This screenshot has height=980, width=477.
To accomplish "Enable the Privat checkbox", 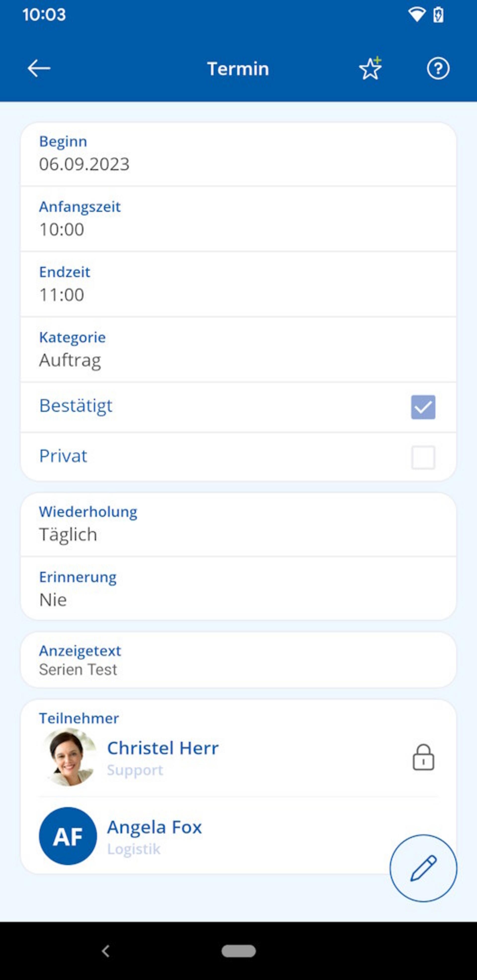I will [423, 457].
